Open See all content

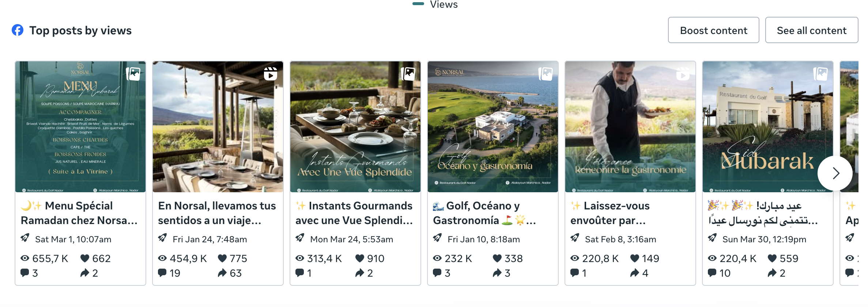811,30
